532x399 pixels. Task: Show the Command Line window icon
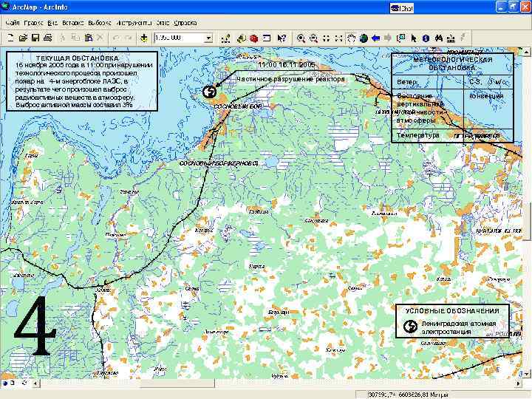(267, 38)
